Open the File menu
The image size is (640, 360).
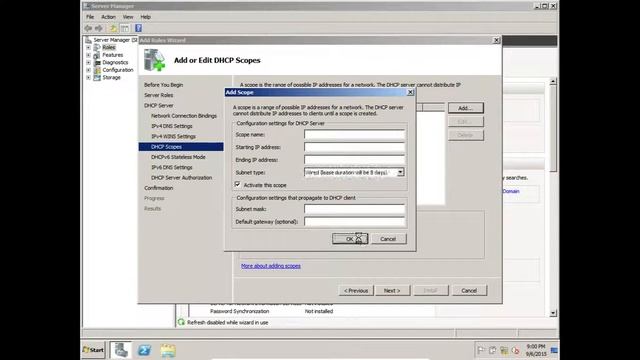click(x=90, y=17)
